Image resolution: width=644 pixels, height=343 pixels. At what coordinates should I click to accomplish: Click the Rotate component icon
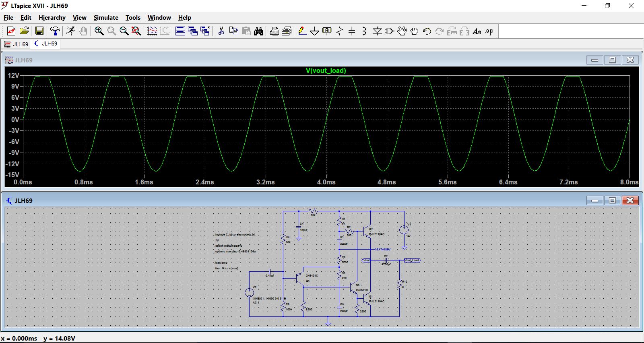(452, 31)
